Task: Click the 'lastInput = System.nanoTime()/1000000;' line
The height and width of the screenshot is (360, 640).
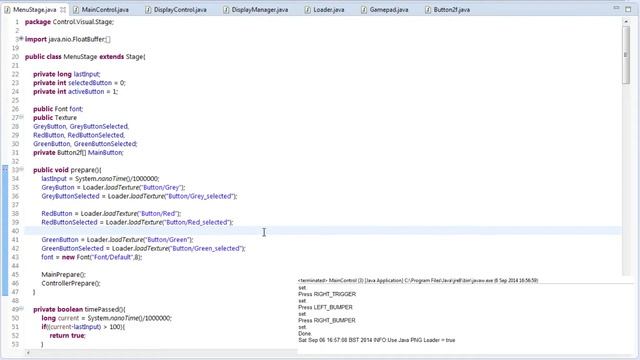Action: coord(100,179)
